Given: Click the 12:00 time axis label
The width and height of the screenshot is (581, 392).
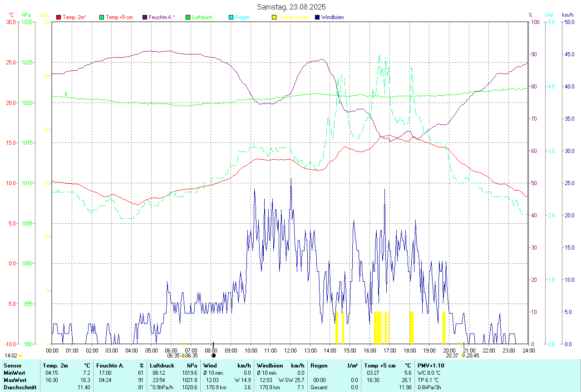Looking at the screenshot, I should (290, 350).
